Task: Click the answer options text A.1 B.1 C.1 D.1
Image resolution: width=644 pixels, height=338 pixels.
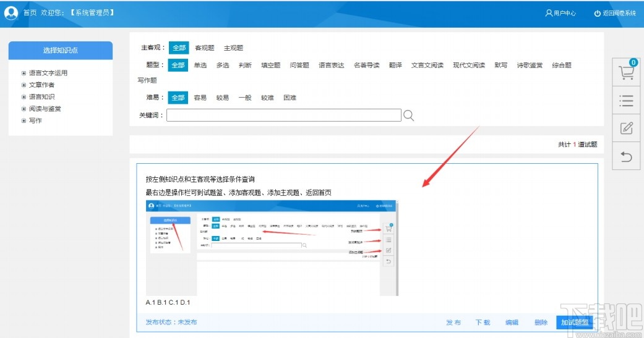Action: tap(168, 302)
